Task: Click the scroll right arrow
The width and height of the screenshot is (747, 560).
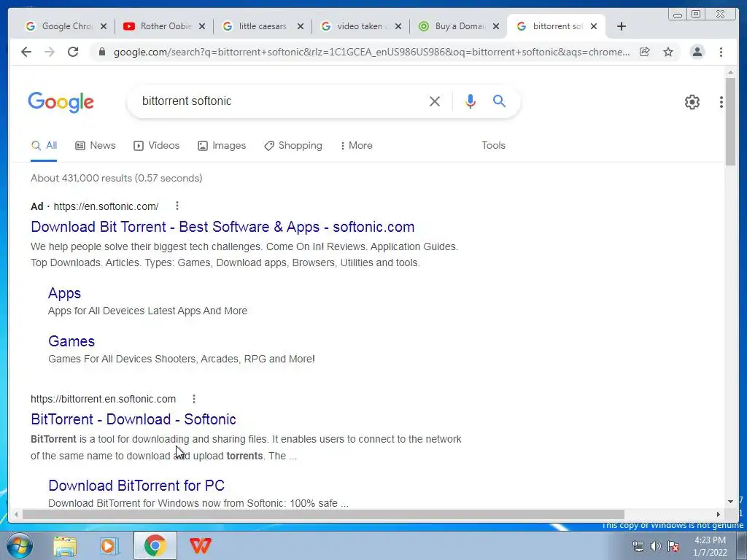Action: click(x=719, y=514)
